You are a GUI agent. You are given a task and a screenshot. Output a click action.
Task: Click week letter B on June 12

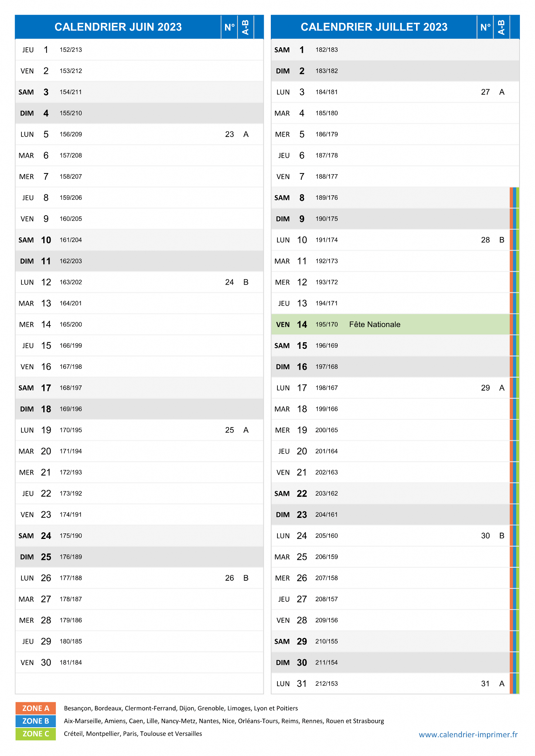pos(246,282)
